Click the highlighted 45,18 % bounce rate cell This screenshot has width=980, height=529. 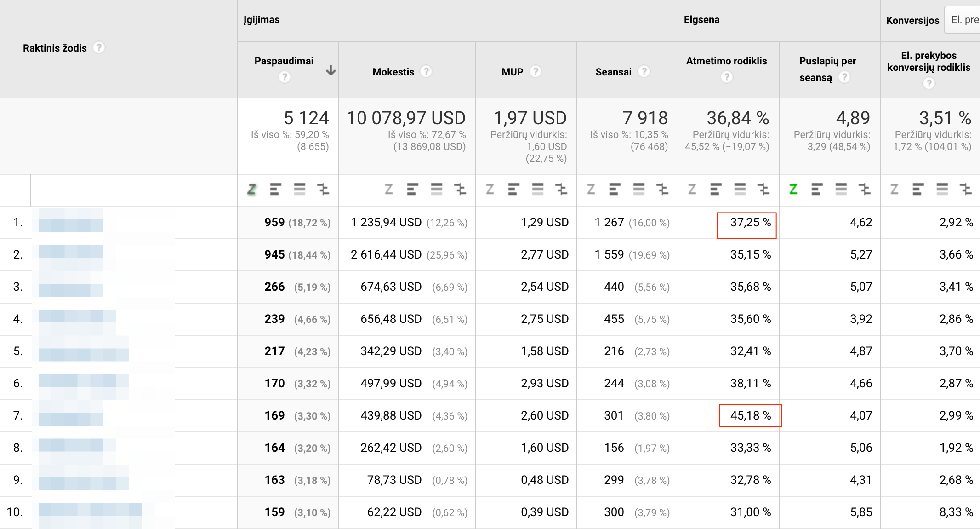750,415
